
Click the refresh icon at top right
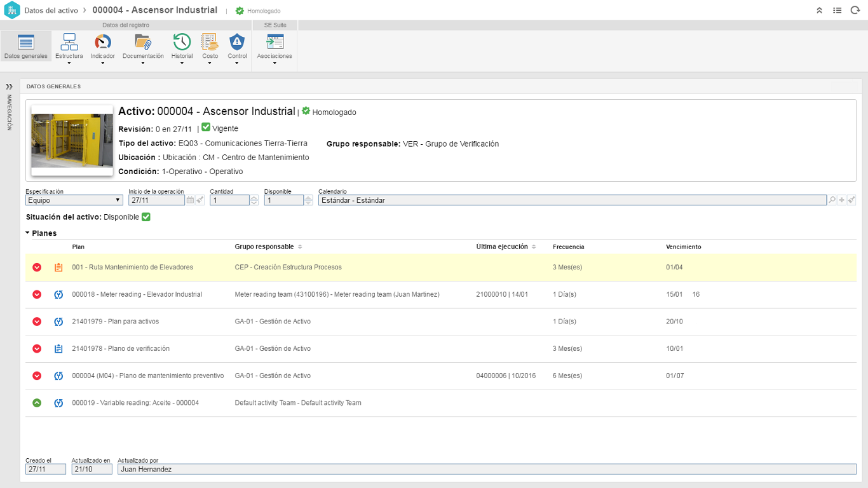click(855, 10)
